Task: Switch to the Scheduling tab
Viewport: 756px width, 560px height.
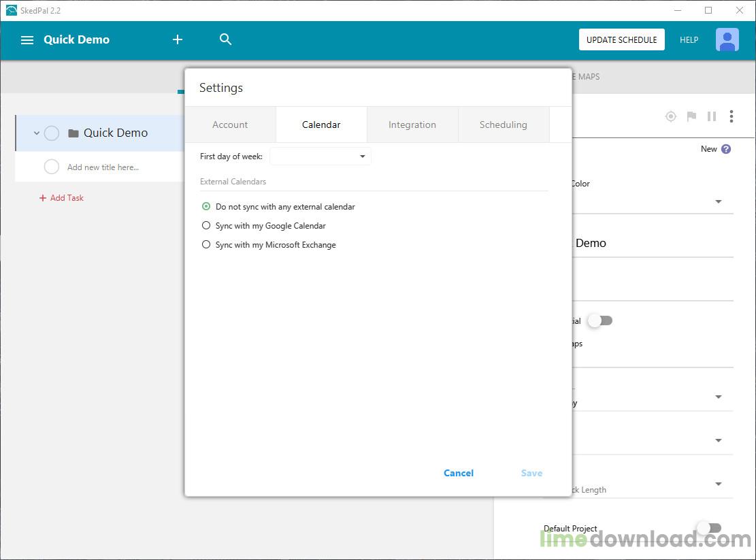Action: pos(504,125)
